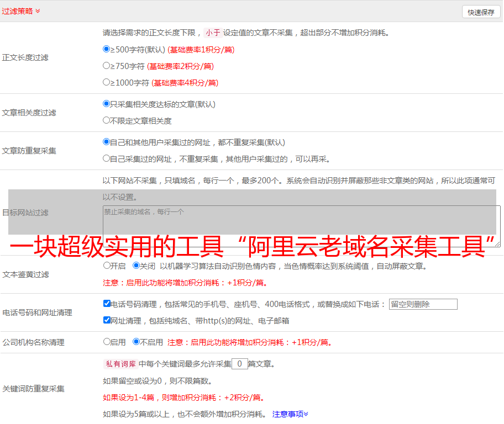Select 不启用 for 公司机构名称清理
The image size is (504, 424).
click(x=136, y=342)
